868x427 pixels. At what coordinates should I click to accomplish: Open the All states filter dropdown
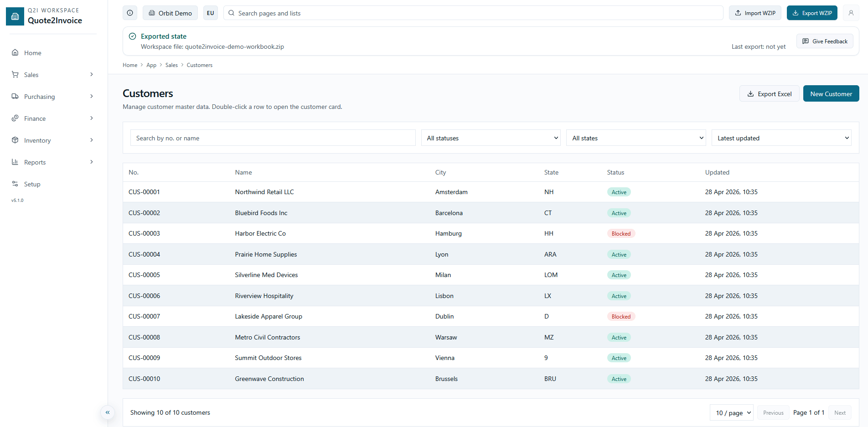[635, 138]
